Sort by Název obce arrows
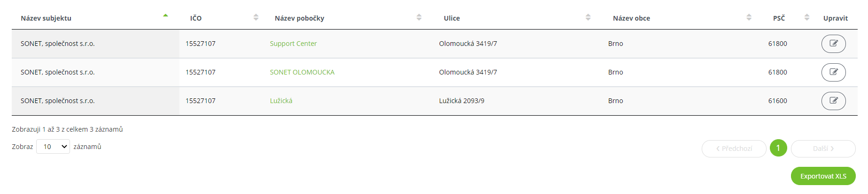This screenshot has width=868, height=194. click(x=749, y=17)
